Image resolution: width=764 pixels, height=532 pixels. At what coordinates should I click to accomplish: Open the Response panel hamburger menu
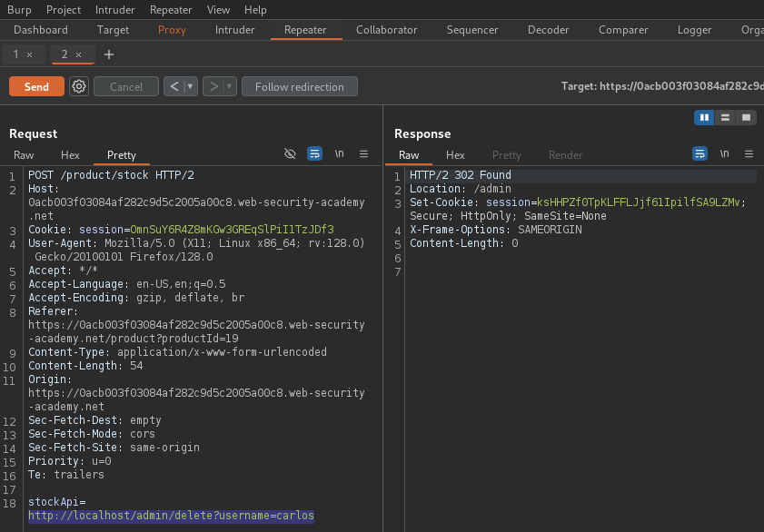tap(749, 153)
